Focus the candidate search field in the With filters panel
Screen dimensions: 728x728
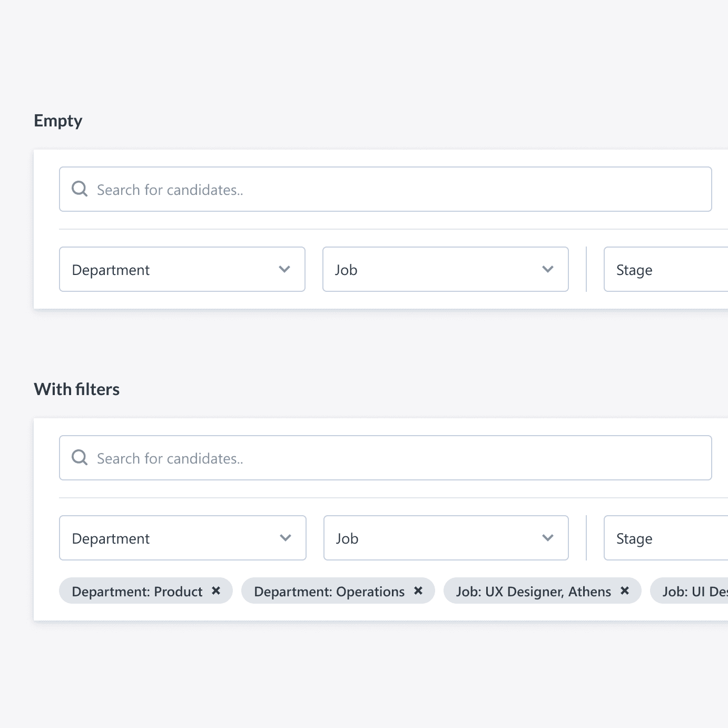[386, 458]
